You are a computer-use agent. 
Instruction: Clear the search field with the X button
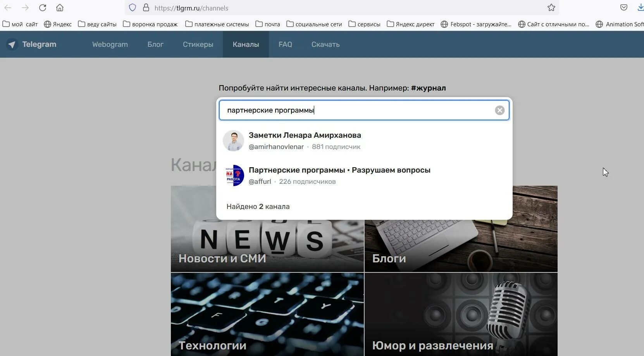pyautogui.click(x=500, y=110)
